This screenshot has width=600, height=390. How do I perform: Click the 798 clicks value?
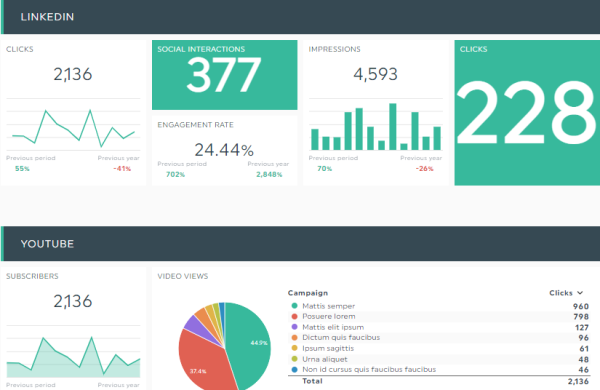coord(580,317)
